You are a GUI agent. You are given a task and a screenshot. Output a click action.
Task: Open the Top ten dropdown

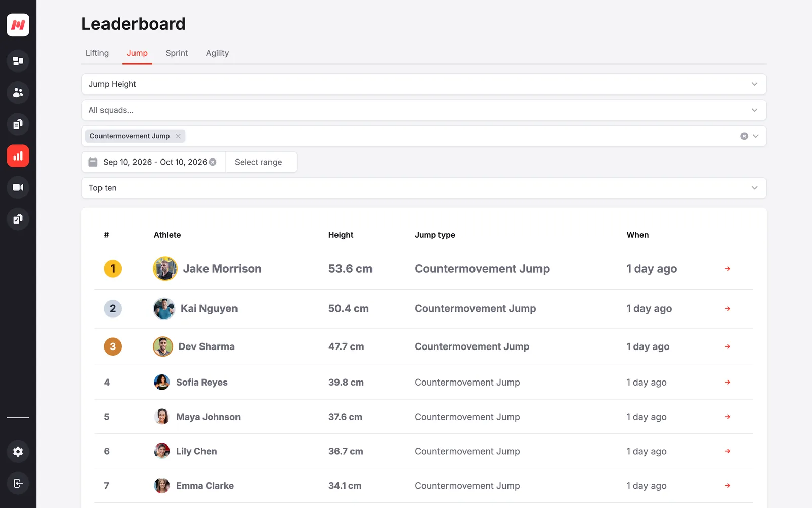pyautogui.click(x=424, y=188)
